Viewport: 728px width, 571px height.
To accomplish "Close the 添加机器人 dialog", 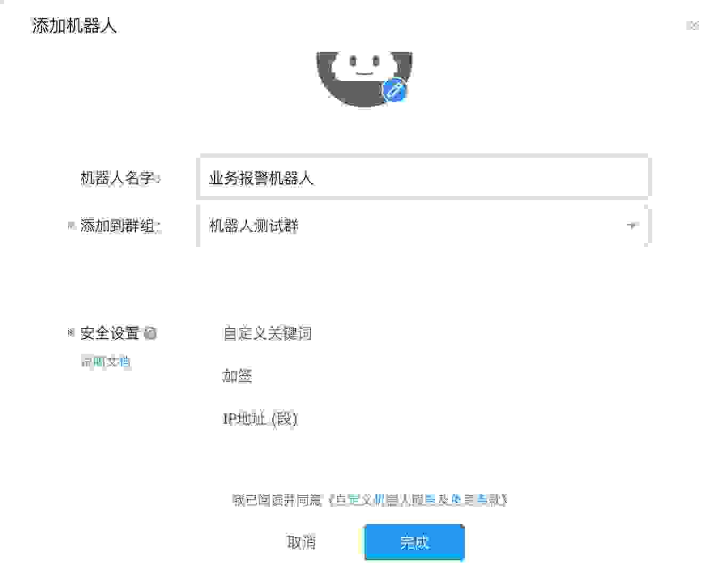I will 693,26.
